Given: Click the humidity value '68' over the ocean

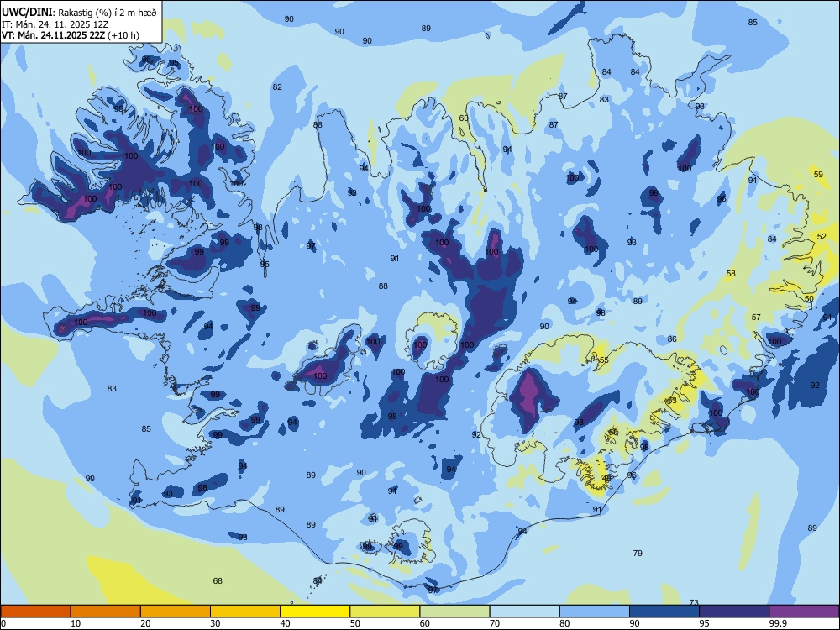Looking at the screenshot, I should click(218, 580).
